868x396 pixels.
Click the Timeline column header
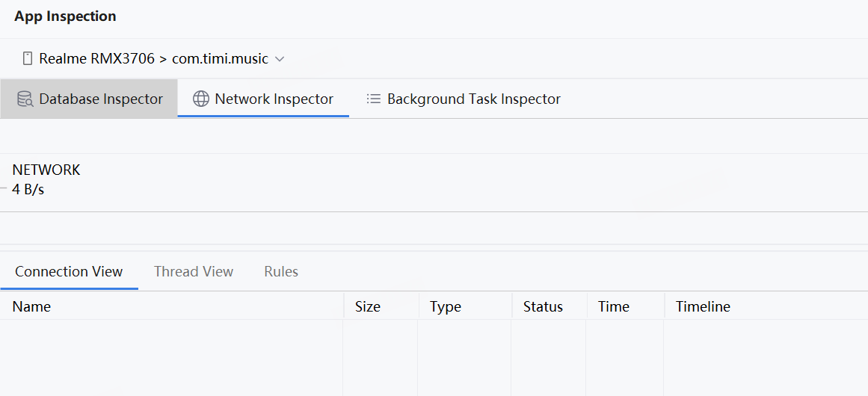[703, 306]
